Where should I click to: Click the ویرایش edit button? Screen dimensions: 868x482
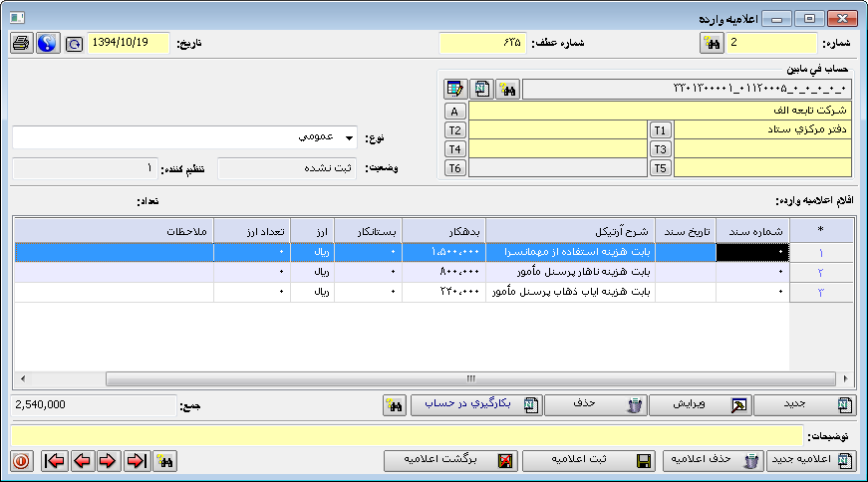[x=699, y=405]
